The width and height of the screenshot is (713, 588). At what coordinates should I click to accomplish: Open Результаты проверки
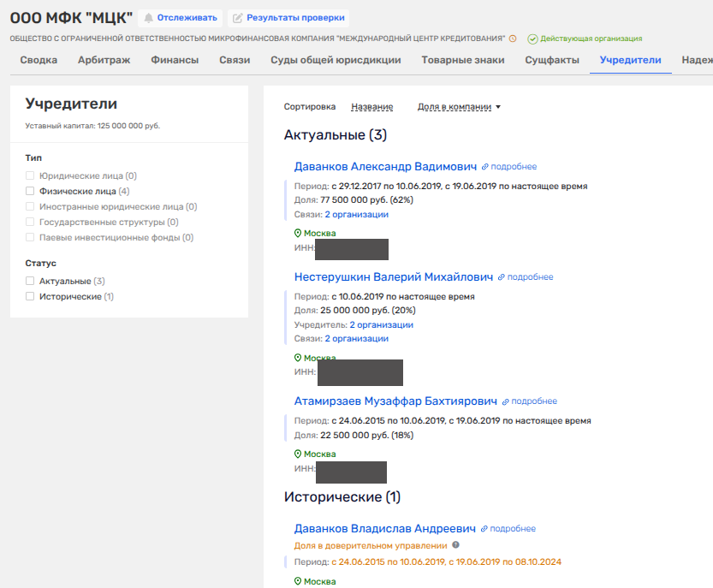pos(288,18)
